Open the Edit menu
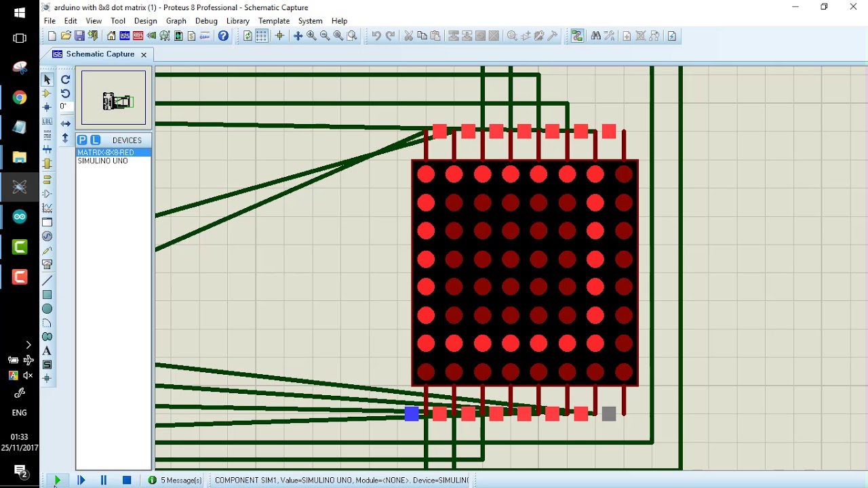Image resolution: width=868 pixels, height=488 pixels. pyautogui.click(x=71, y=21)
